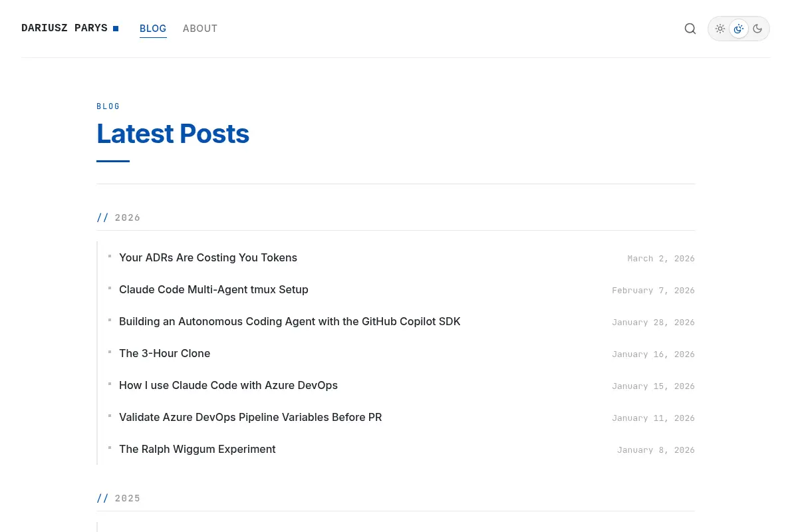798x532 pixels.
Task: Click the Latest Posts heading
Action: (173, 134)
